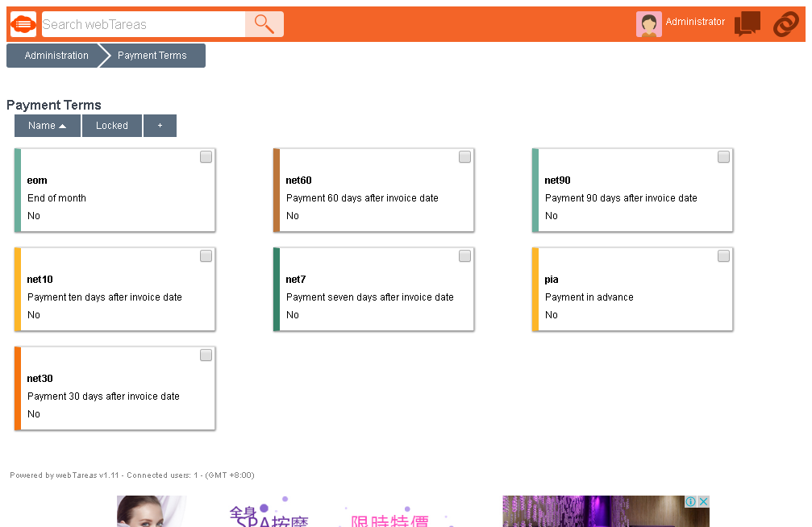Open discussions via the chat bubbles icon
This screenshot has width=812, height=527.
[x=747, y=24]
